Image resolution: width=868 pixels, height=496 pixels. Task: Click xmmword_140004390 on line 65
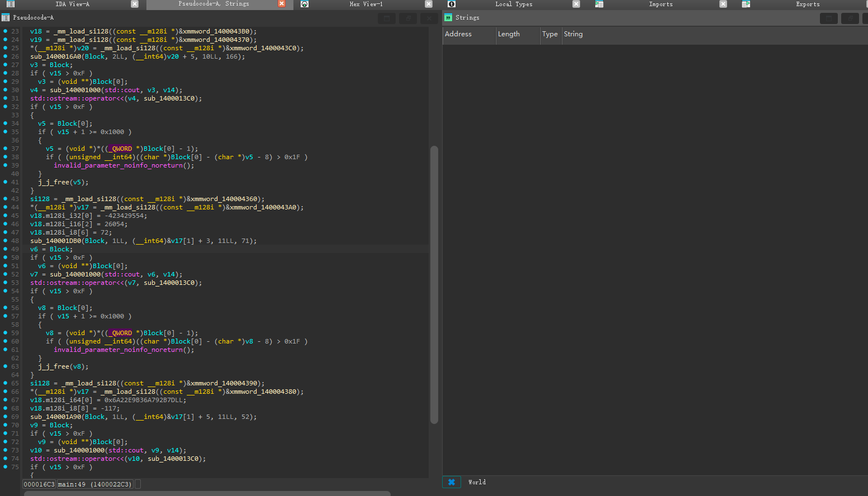point(224,383)
